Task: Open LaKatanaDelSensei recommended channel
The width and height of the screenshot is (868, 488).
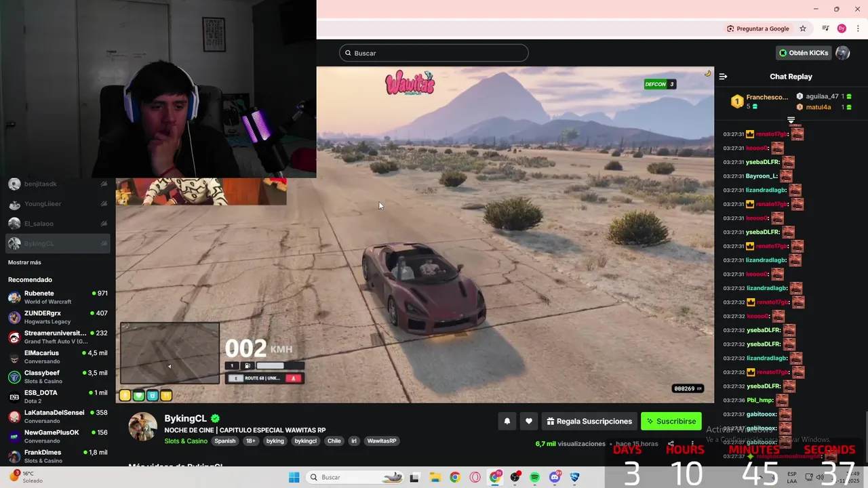Action: pos(58,416)
